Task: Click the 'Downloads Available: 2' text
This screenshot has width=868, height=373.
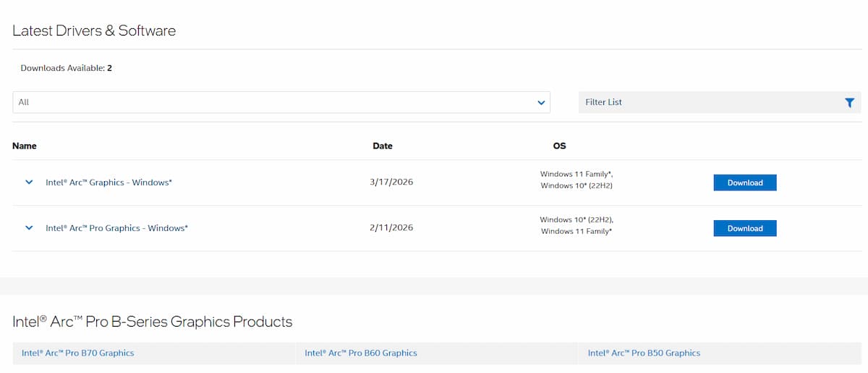Action: pos(66,68)
